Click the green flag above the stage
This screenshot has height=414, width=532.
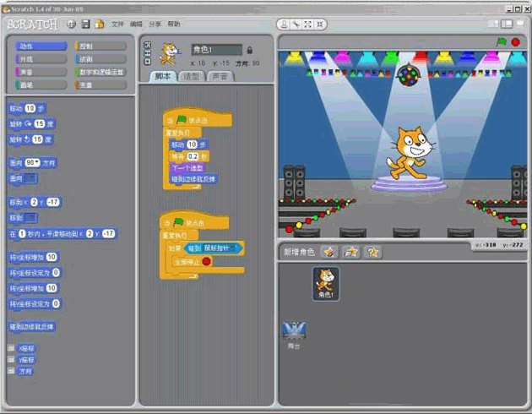coord(502,42)
